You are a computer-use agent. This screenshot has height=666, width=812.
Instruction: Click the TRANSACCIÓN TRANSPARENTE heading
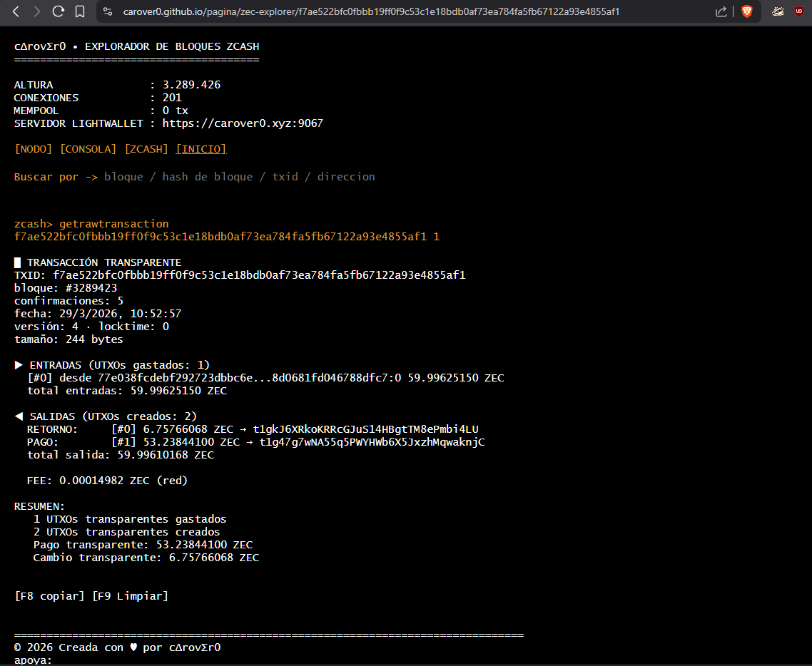pos(103,262)
